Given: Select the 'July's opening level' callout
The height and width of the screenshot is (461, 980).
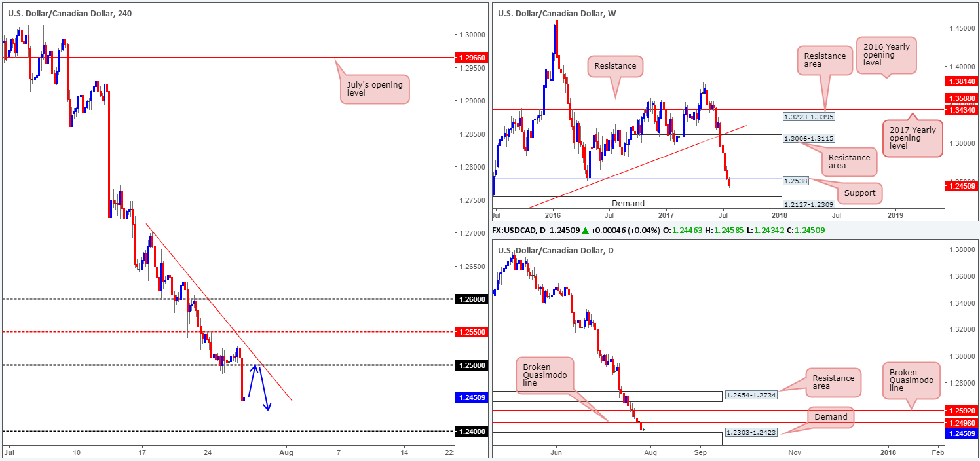Looking at the screenshot, I should 375,89.
